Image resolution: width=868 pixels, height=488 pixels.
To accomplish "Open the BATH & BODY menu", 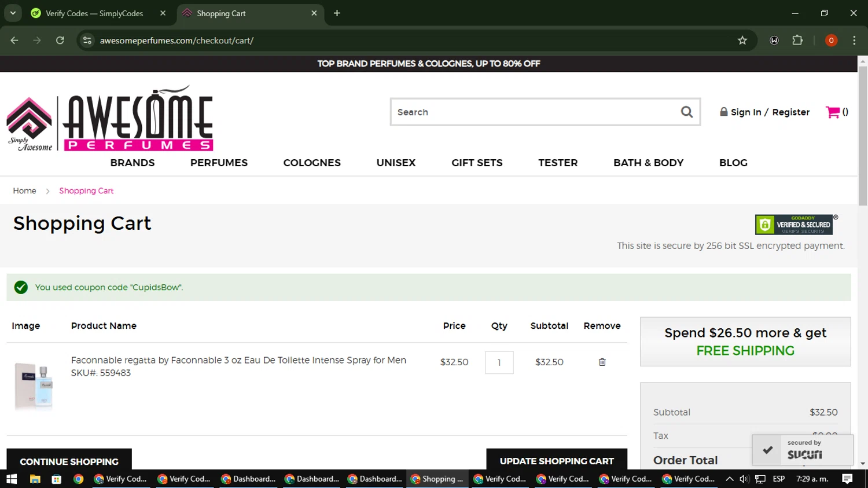I will (648, 163).
